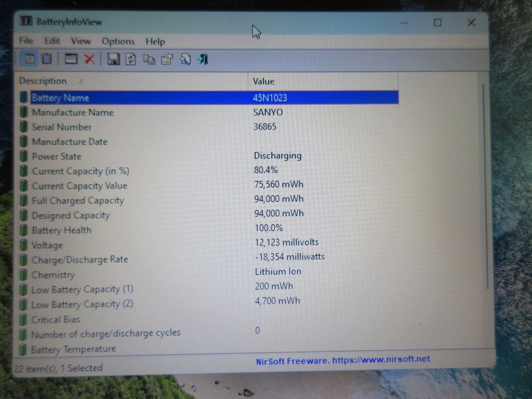Click the vertical scrollbar of the list
This screenshot has width=532, height=399.
pyautogui.click(x=485, y=186)
